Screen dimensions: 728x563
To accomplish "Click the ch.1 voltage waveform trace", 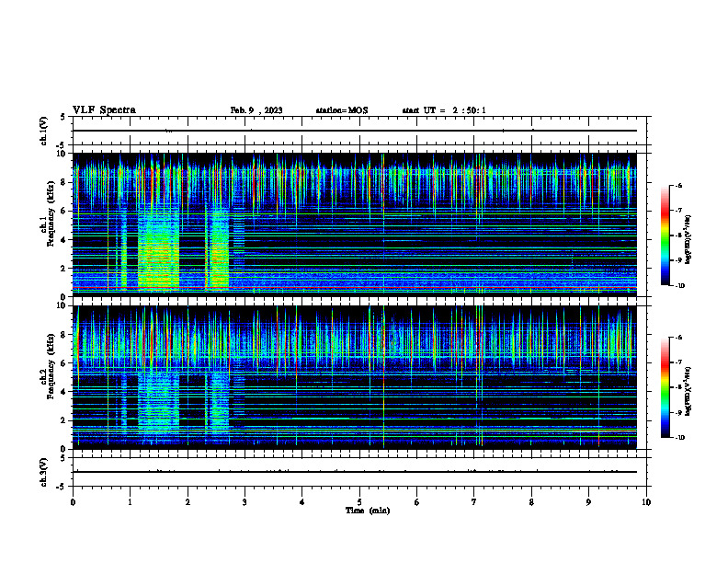I will 354,131.
